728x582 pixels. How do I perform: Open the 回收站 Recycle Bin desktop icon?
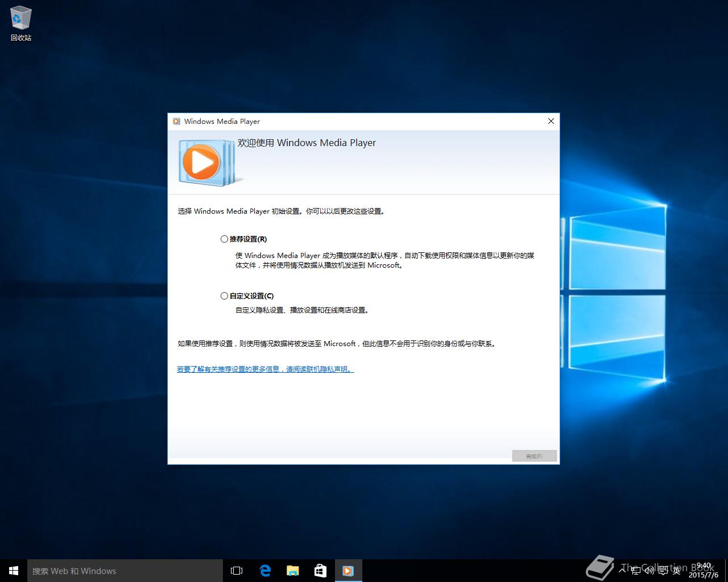(x=21, y=23)
